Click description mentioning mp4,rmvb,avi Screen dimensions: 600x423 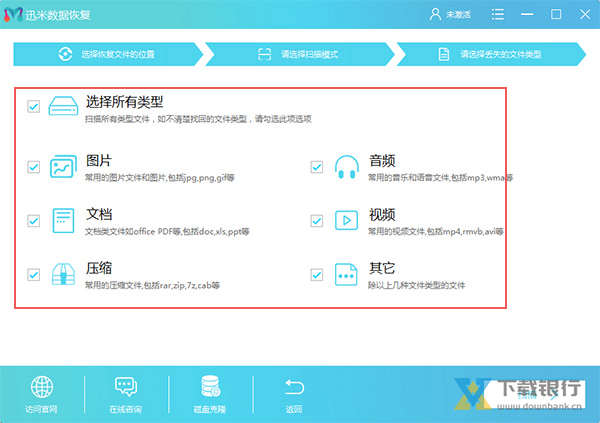coord(435,232)
